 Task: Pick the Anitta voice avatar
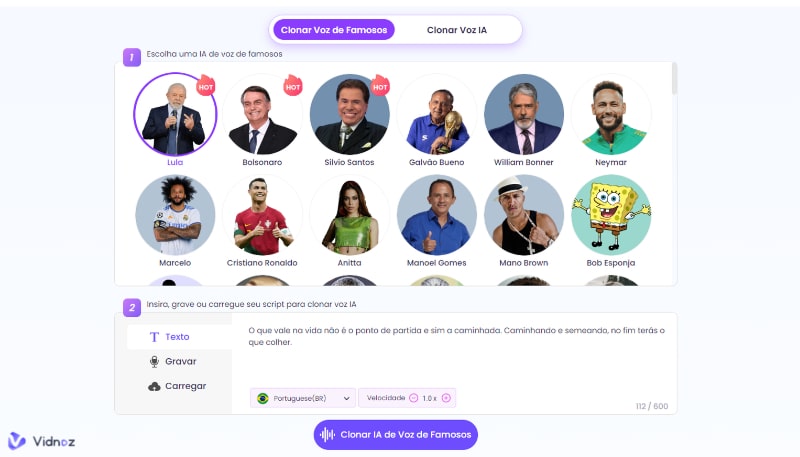349,215
